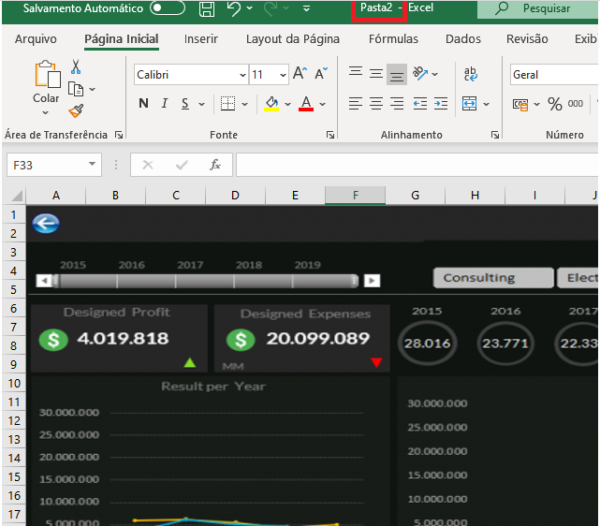This screenshot has height=526, width=600.
Task: Open the Font Color dropdown arrow
Action: click(x=323, y=104)
